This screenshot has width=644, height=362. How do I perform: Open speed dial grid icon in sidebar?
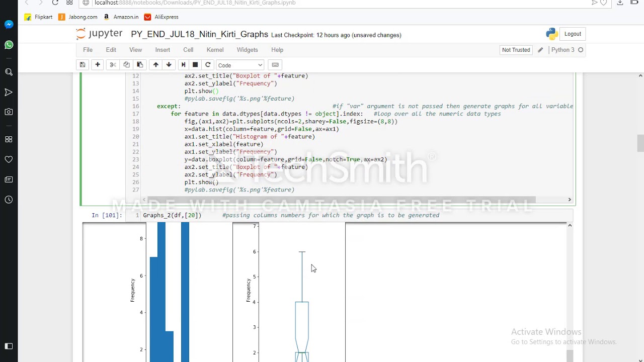(9, 139)
